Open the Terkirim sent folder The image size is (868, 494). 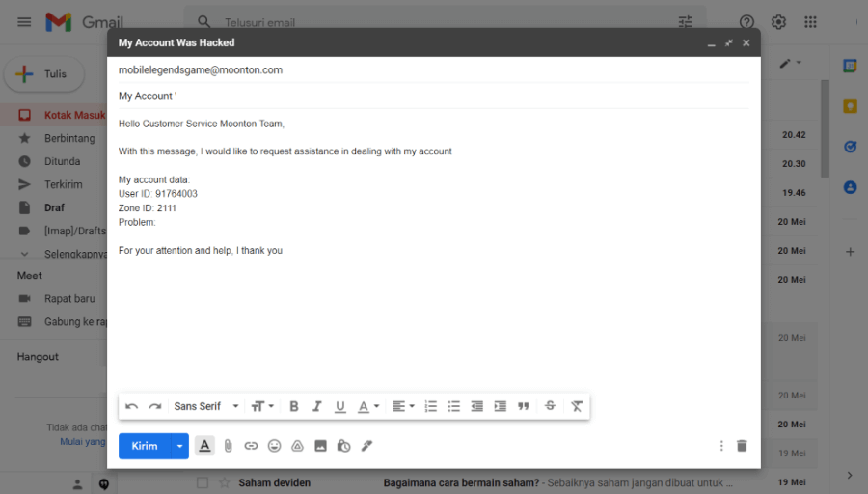point(54,185)
